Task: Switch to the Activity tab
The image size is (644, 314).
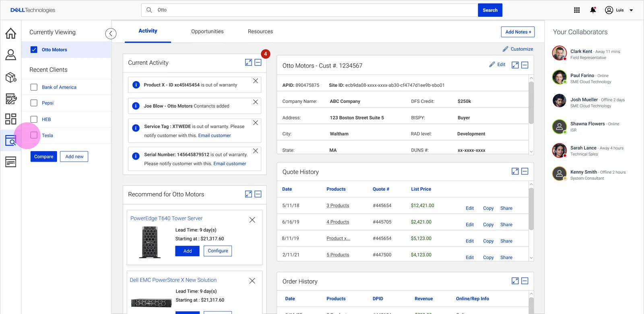Action: [148, 31]
